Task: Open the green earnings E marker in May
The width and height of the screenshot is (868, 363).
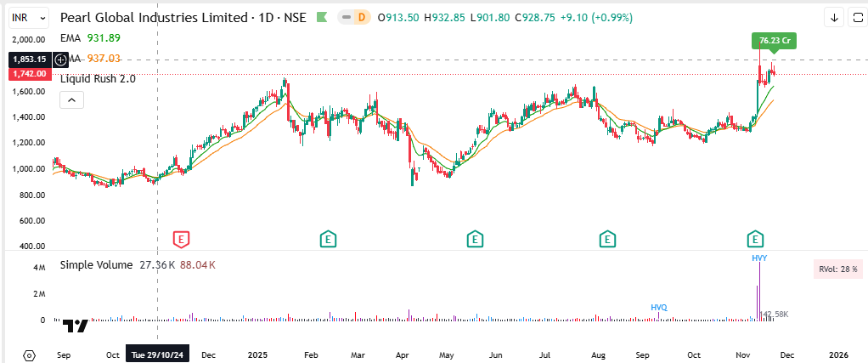Action: [x=474, y=240]
